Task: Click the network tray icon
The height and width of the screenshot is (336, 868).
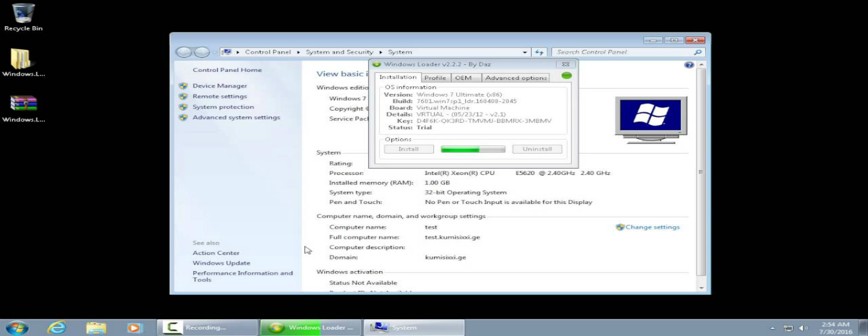Action: pyautogui.click(x=788, y=328)
